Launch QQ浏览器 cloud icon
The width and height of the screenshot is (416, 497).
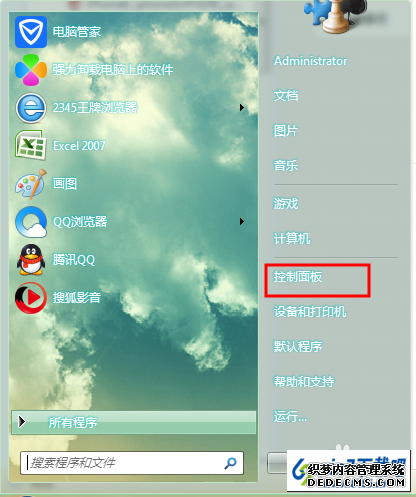31,222
